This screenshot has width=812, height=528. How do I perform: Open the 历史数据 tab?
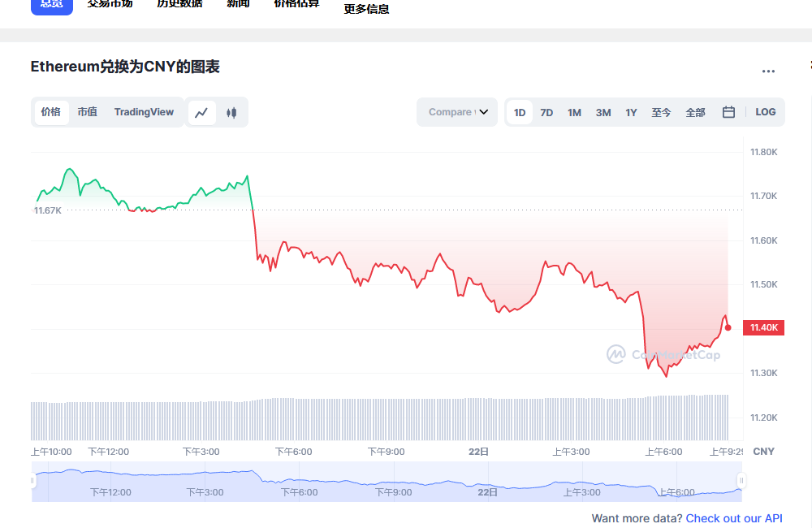coord(179,4)
